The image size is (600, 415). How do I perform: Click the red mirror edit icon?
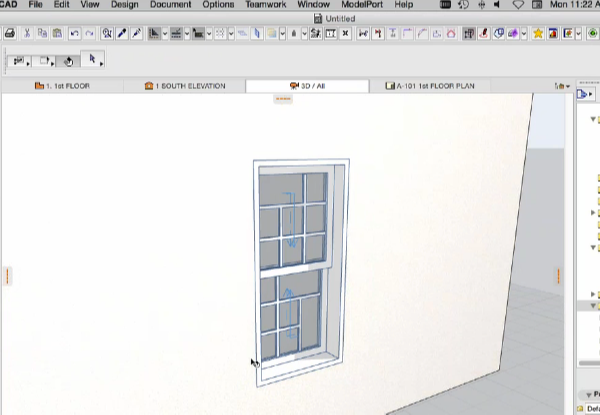coord(378,34)
